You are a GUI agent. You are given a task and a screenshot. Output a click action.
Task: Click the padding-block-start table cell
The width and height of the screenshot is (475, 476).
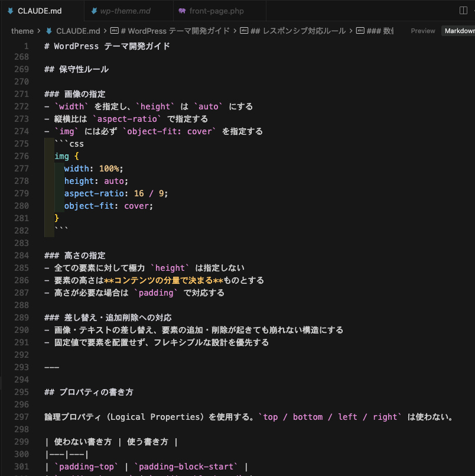point(186,467)
